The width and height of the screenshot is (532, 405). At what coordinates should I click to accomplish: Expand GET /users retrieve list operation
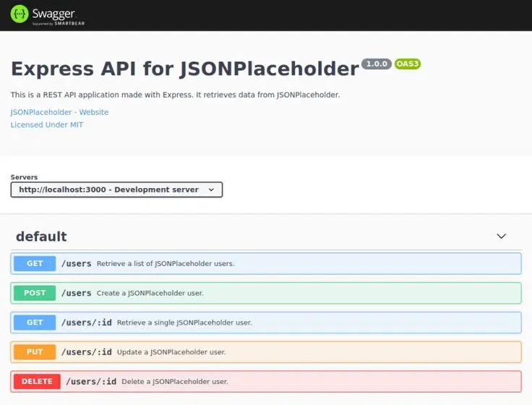tap(266, 263)
